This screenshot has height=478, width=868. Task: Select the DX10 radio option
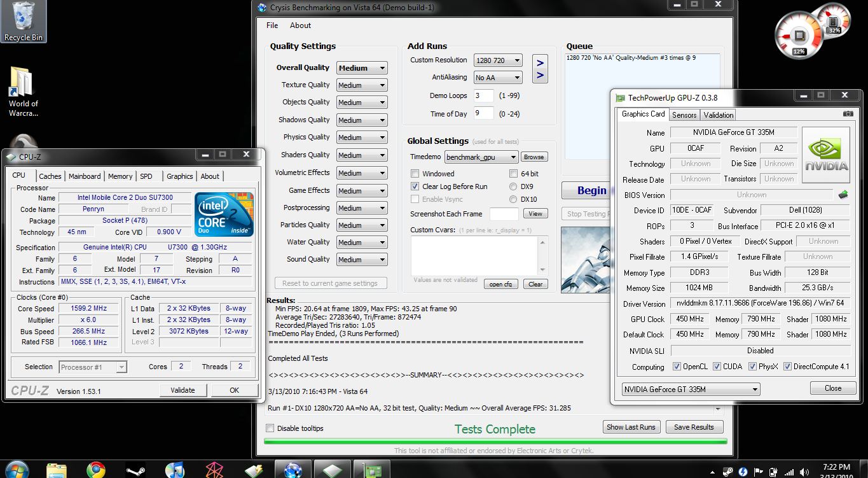pos(513,199)
